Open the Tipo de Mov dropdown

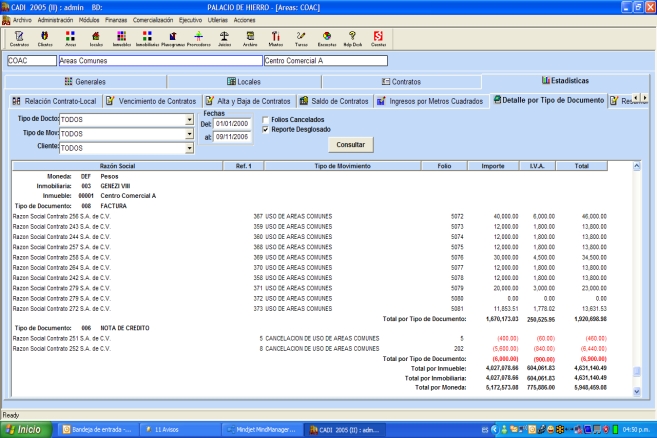pyautogui.click(x=188, y=134)
